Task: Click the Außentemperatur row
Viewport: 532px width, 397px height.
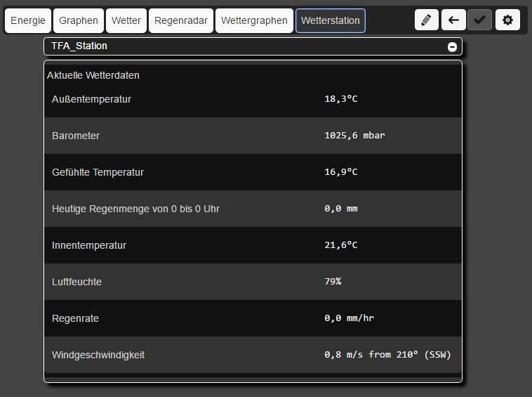Action: point(253,99)
